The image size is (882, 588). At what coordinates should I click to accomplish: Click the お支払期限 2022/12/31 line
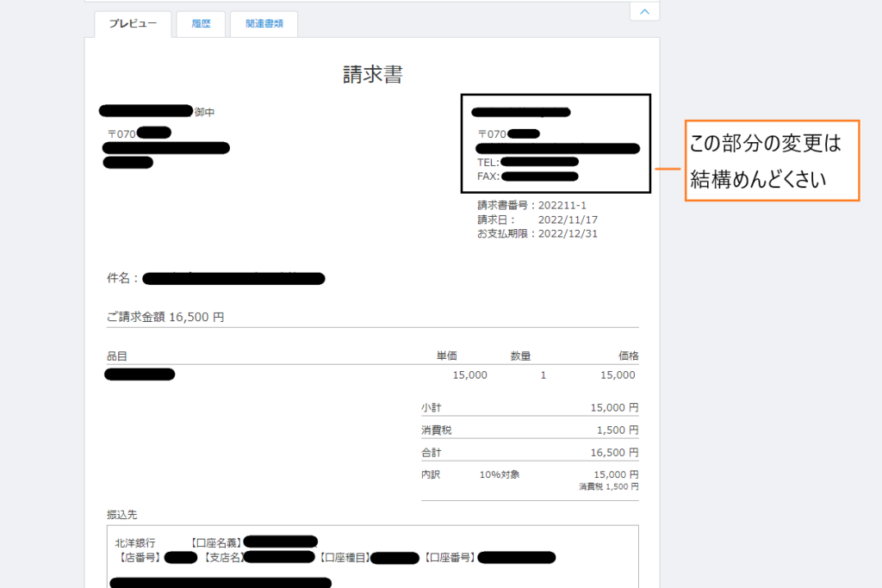coord(537,233)
